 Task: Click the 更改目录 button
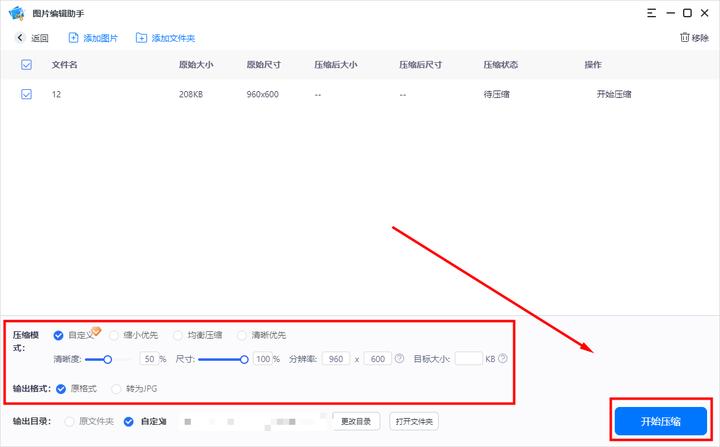click(x=356, y=421)
